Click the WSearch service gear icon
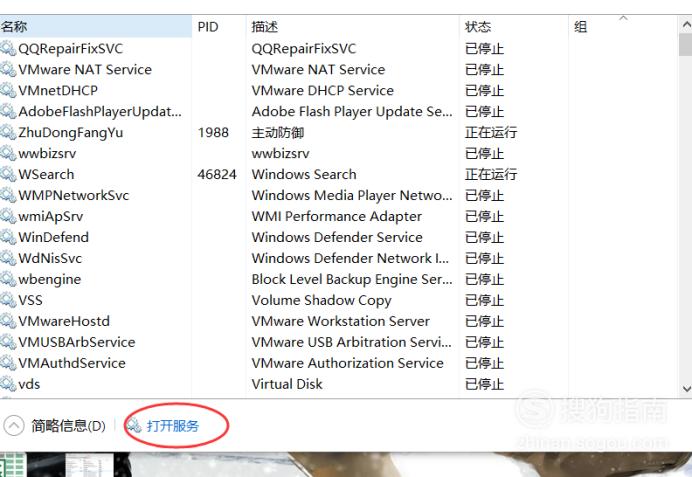The image size is (692, 477). point(8,174)
